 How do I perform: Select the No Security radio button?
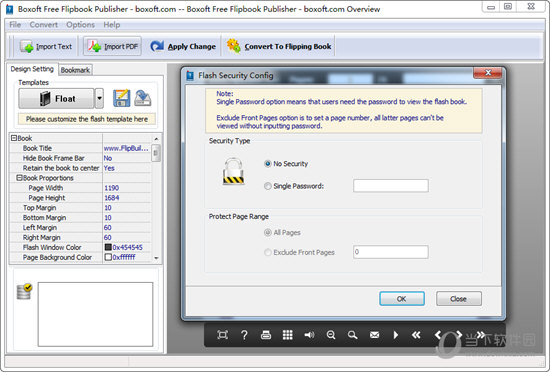point(268,164)
